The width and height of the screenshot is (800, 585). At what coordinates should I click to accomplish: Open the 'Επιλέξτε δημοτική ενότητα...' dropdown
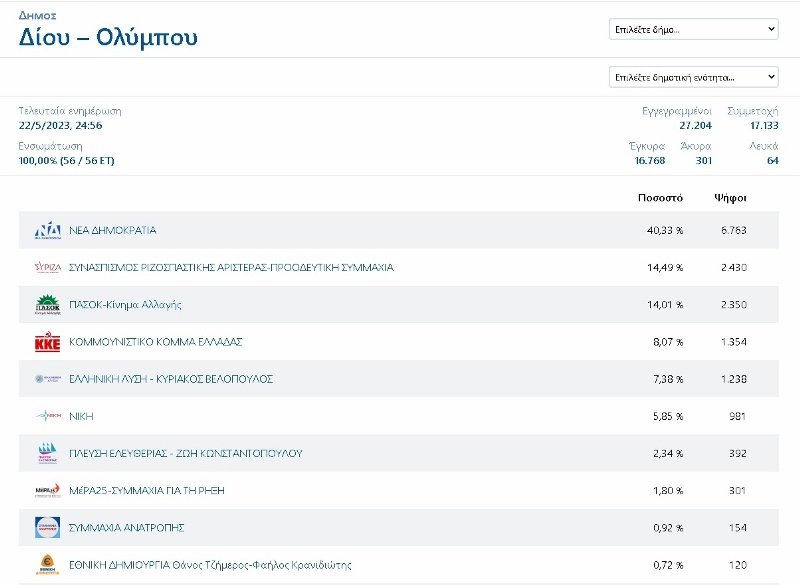pyautogui.click(x=693, y=77)
